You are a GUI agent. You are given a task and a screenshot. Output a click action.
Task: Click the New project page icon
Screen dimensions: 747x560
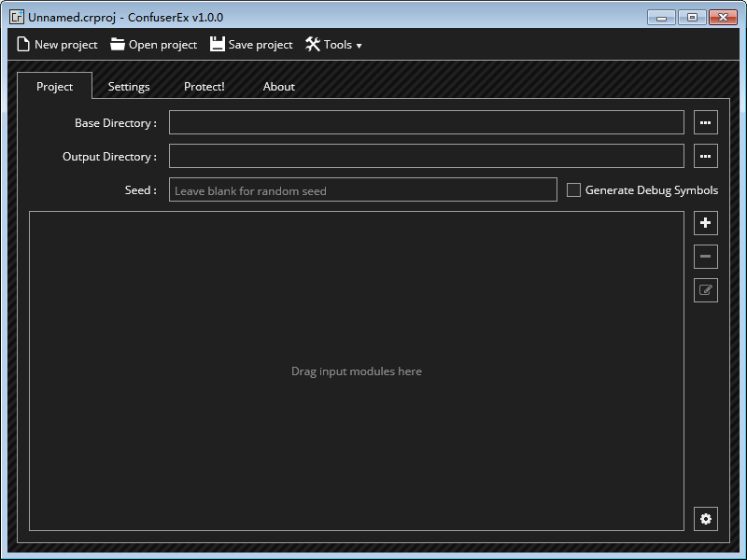coord(23,45)
